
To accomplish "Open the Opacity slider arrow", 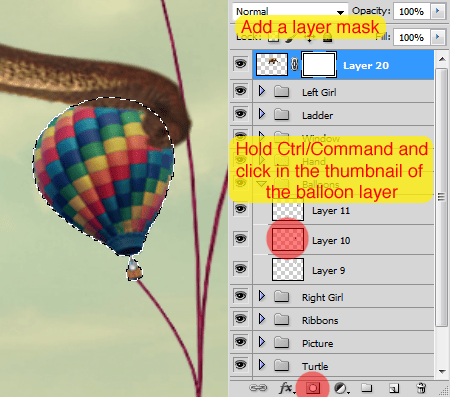I will click(438, 11).
